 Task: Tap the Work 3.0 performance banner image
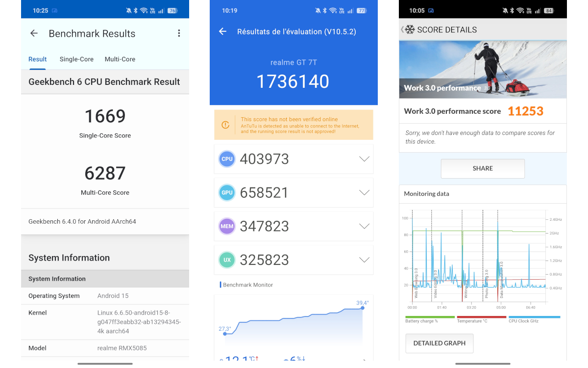[x=483, y=69]
